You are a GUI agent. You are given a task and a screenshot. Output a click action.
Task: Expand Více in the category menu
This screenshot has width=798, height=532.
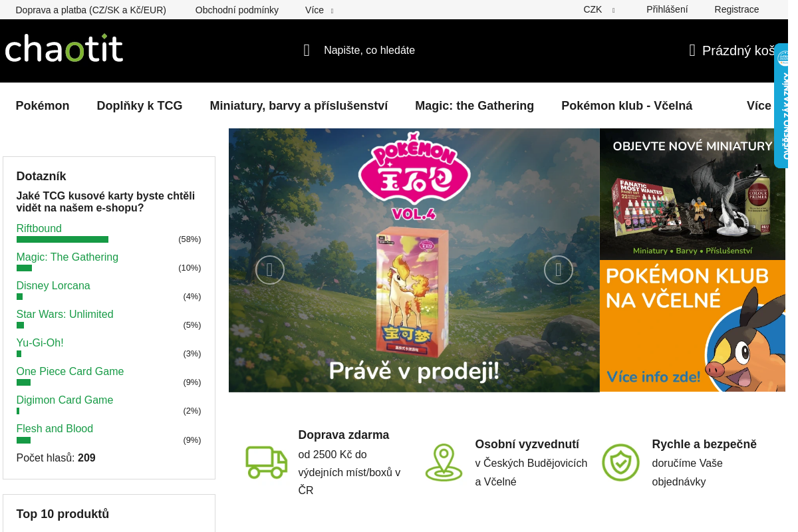tap(759, 106)
